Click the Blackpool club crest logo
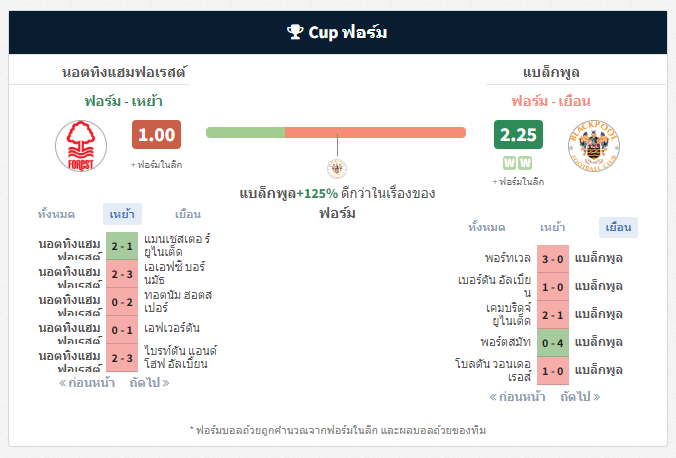The width and height of the screenshot is (676, 458). tap(594, 146)
